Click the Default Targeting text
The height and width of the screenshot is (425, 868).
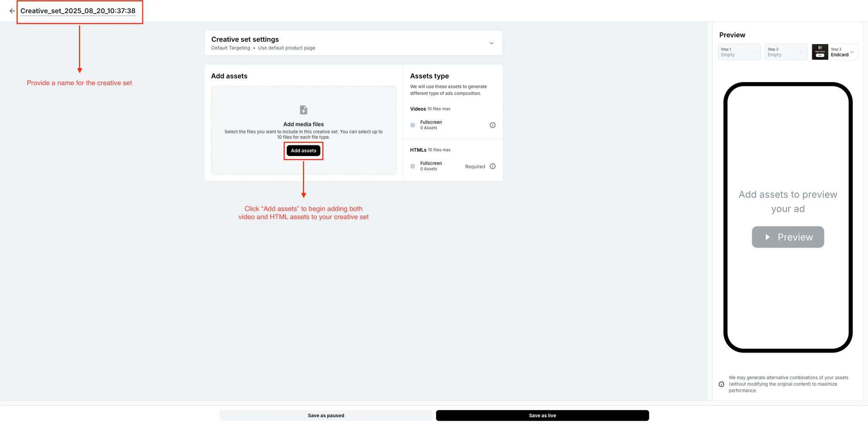tap(231, 48)
